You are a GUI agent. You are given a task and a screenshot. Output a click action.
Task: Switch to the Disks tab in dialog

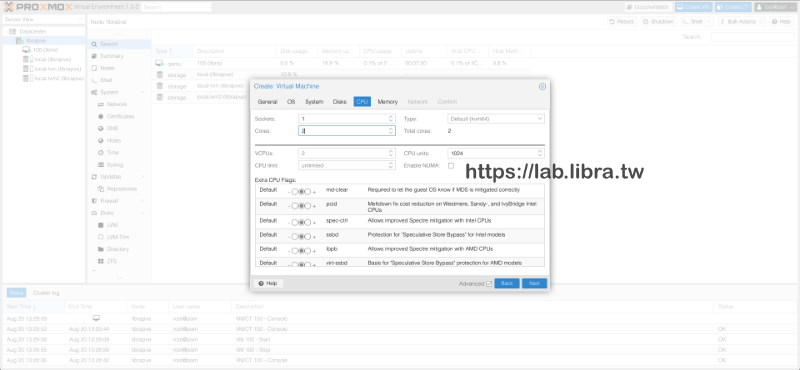339,102
